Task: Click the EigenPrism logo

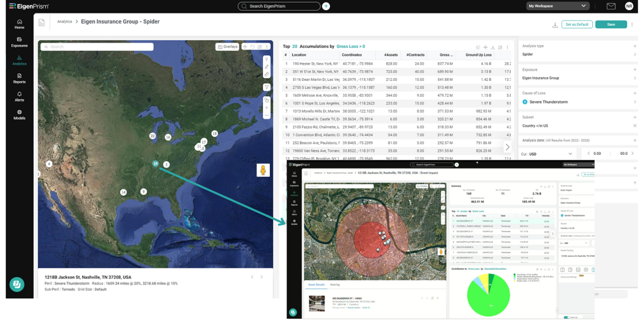Action: coord(29,6)
